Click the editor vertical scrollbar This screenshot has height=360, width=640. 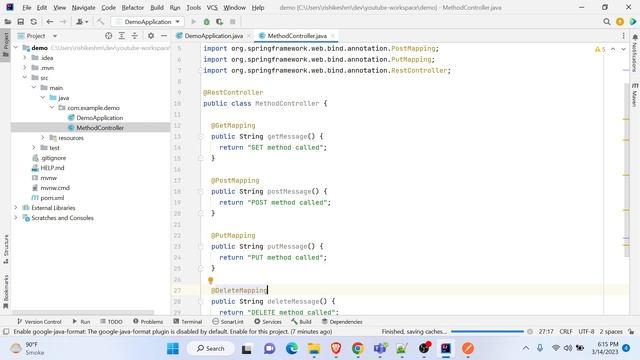(626, 171)
